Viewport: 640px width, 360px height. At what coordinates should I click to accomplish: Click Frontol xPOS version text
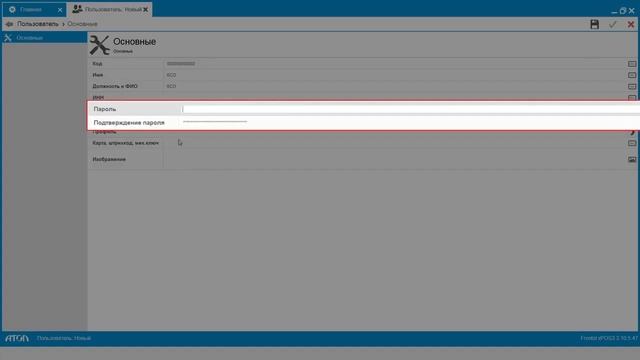click(x=609, y=338)
